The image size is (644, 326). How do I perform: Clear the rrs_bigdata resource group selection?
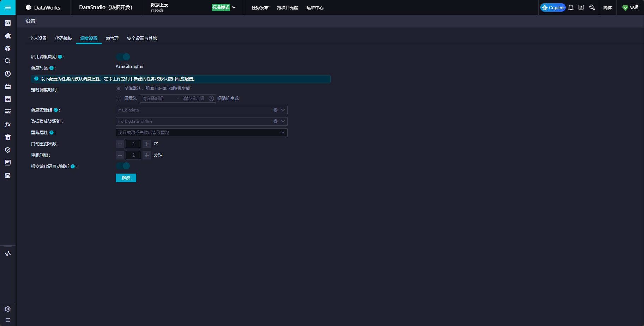click(276, 110)
